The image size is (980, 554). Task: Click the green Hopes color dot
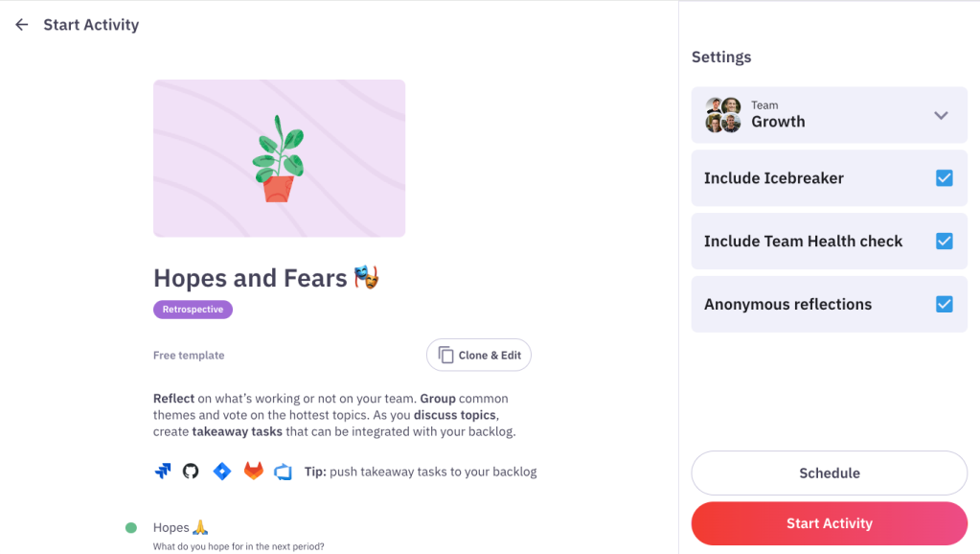[x=131, y=527]
